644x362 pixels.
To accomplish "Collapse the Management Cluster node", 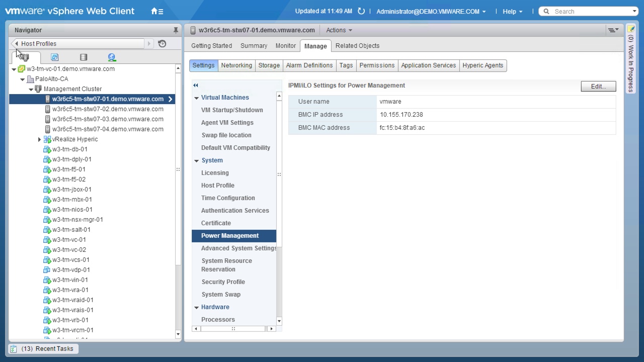I will click(31, 89).
